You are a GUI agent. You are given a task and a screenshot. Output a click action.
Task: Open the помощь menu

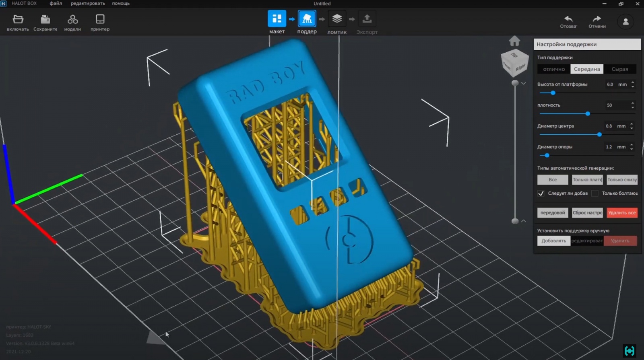click(x=121, y=3)
